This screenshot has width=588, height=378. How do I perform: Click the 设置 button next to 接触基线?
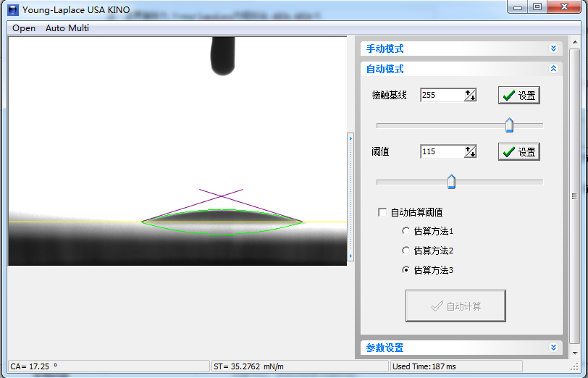[x=518, y=95]
